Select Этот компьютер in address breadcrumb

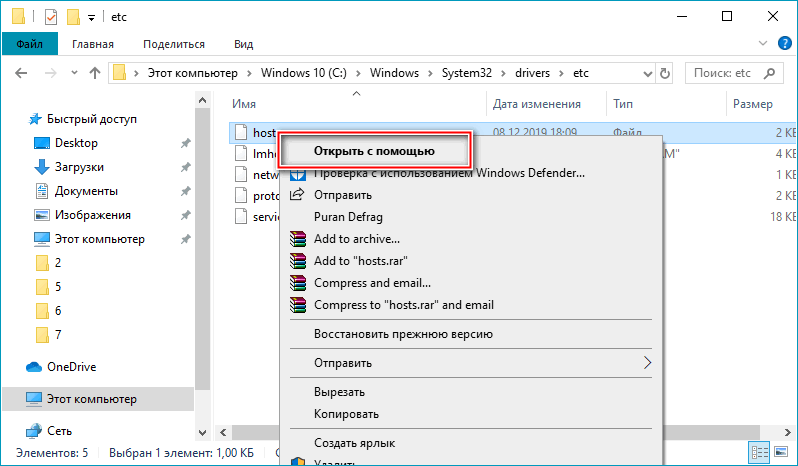tap(192, 73)
